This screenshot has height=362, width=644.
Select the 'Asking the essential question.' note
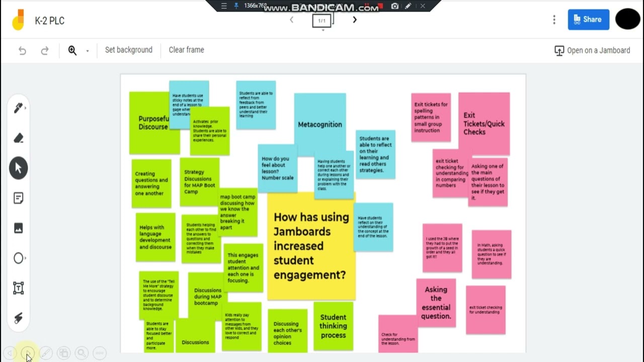click(436, 303)
